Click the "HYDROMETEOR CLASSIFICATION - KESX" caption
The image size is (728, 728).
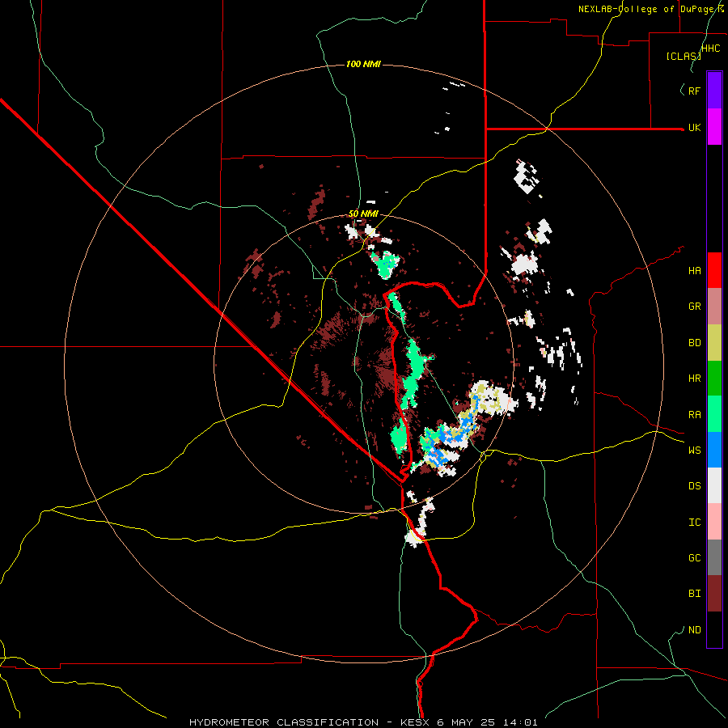[311, 722]
